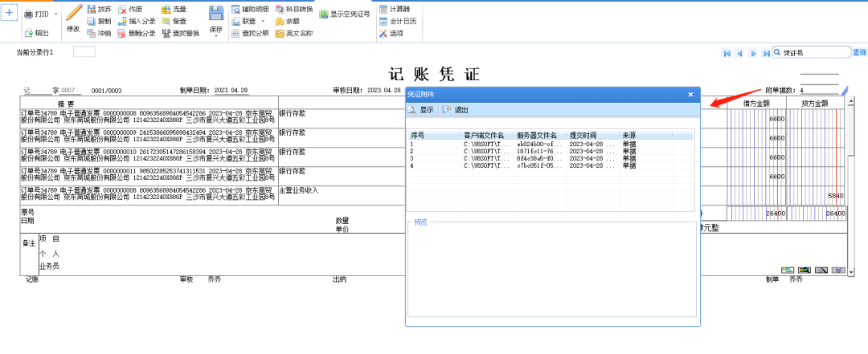Go to the first voucher record

pyautogui.click(x=727, y=53)
